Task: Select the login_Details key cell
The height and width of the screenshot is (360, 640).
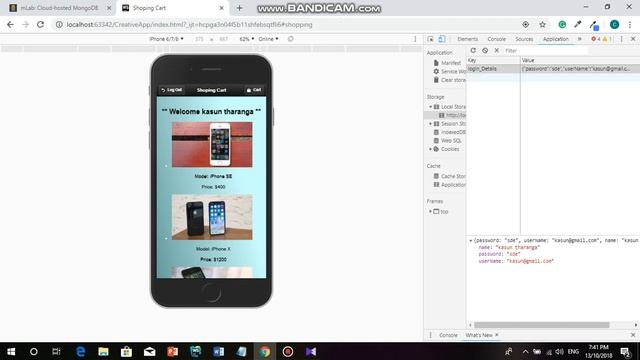Action: 493,69
